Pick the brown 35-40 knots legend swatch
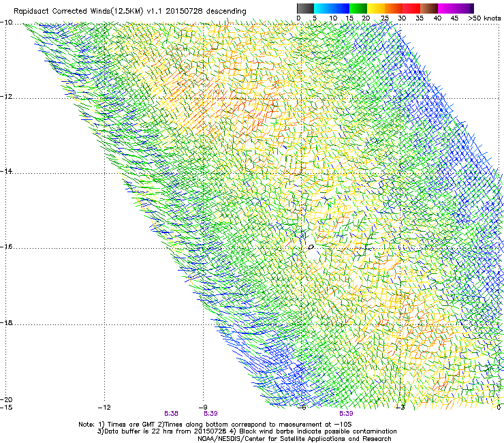Image resolution: width=504 pixels, height=443 pixels. pyautogui.click(x=429, y=8)
